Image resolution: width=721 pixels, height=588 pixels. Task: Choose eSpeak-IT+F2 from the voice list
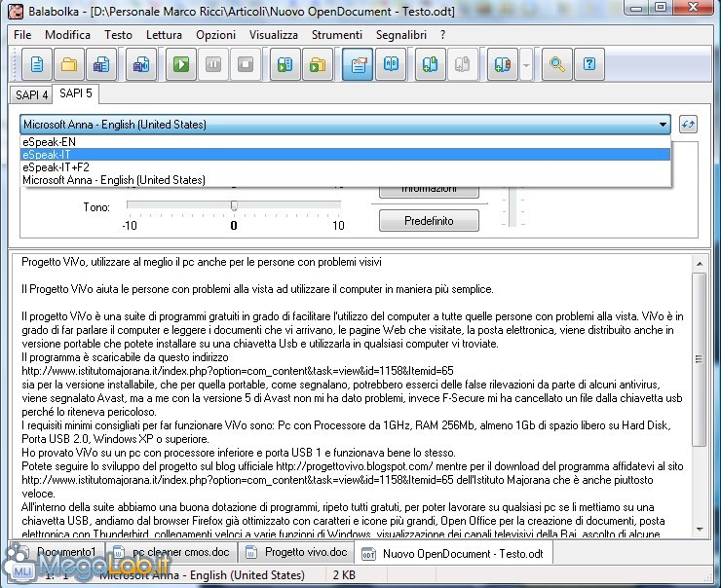point(345,167)
